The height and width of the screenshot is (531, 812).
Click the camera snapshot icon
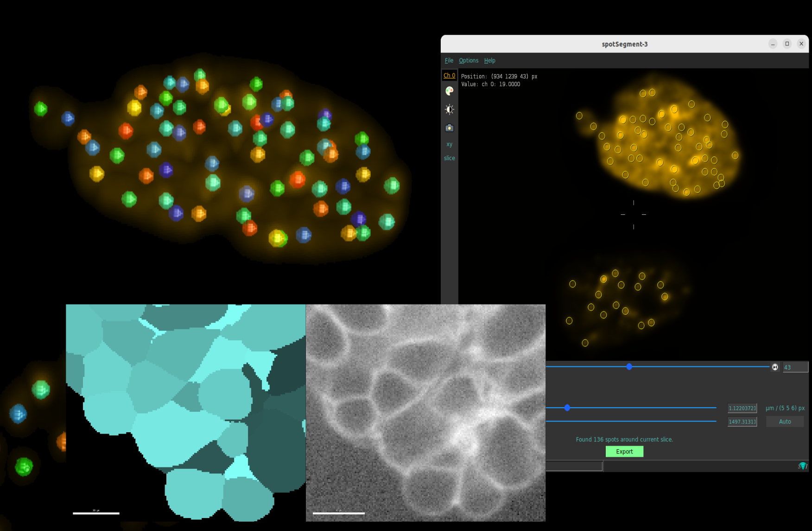449,128
